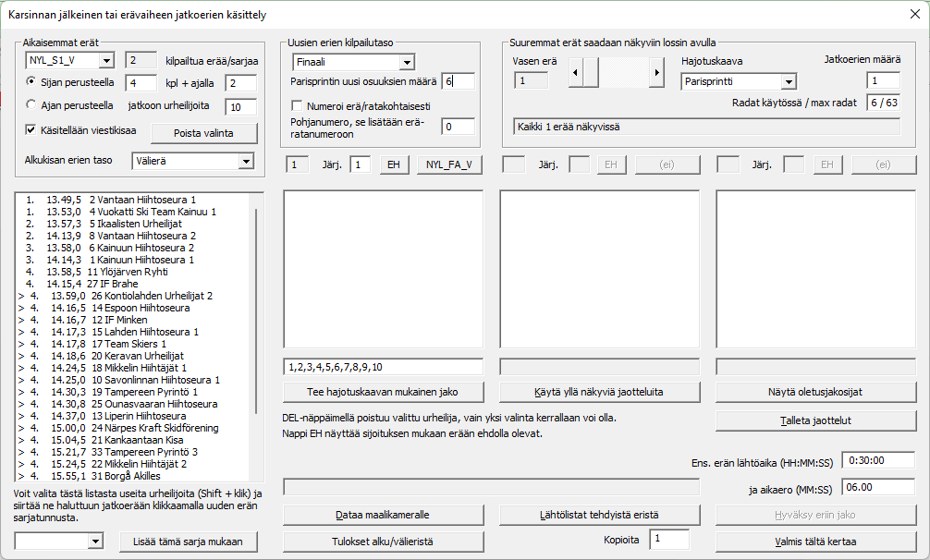Screen dimensions: 930x560
Task: Open the 'Parisprintti' hajotuskaava dropdown
Action: (787, 81)
